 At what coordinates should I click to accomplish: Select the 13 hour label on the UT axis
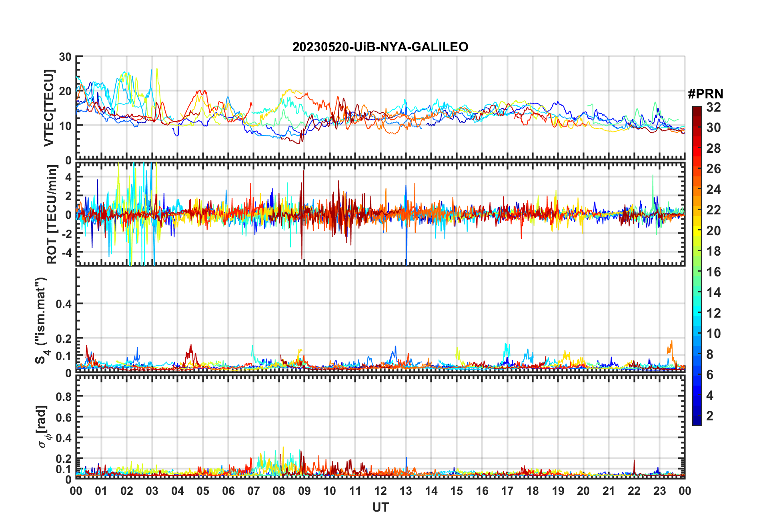[x=406, y=491]
